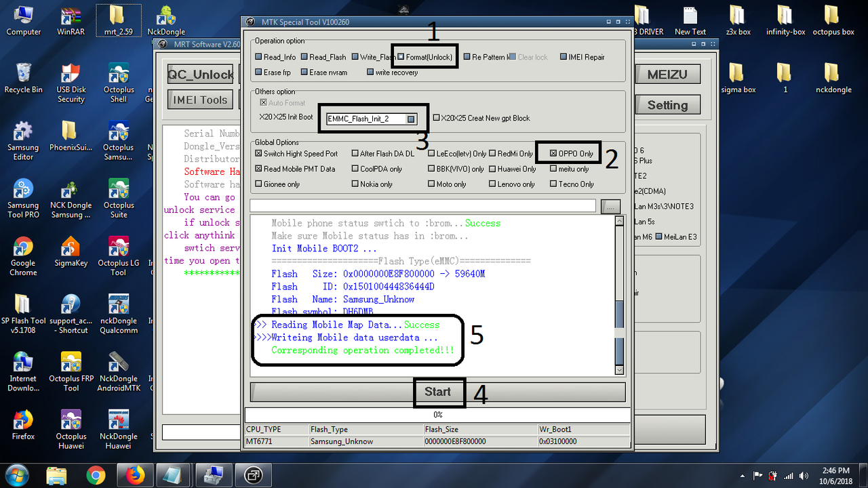Click the Start button in MTK Special Tool
Viewport: 868px width, 488px height.
point(438,392)
